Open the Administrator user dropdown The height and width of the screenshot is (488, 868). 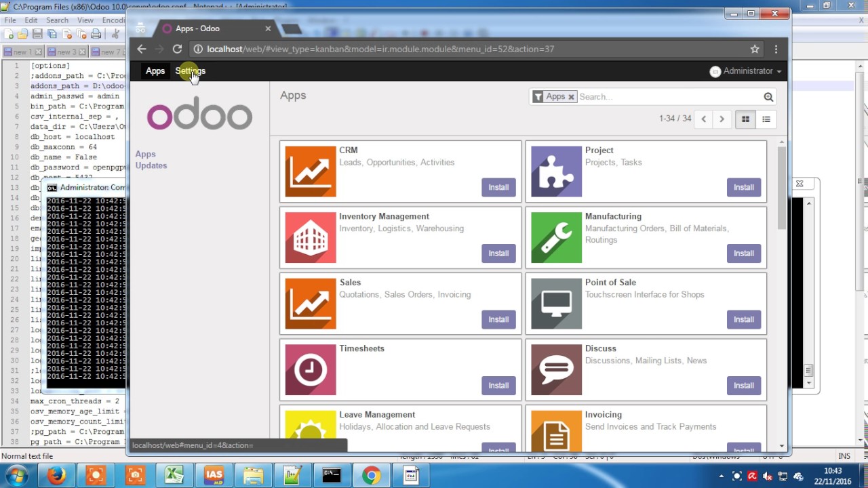(745, 70)
